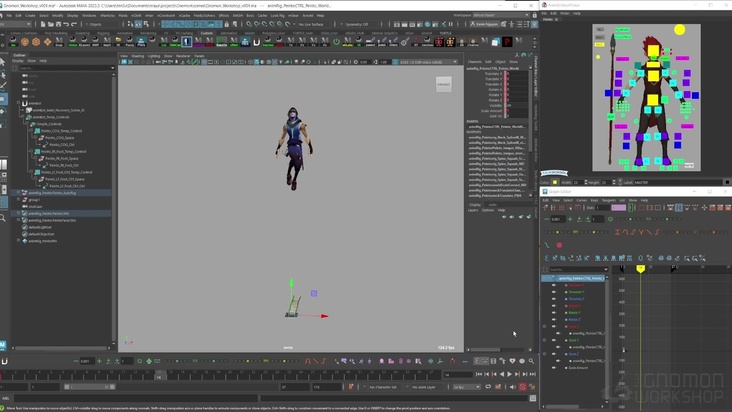Click go to start of playback range
Image resolution: width=732 pixels, height=412 pixels.
click(479, 374)
